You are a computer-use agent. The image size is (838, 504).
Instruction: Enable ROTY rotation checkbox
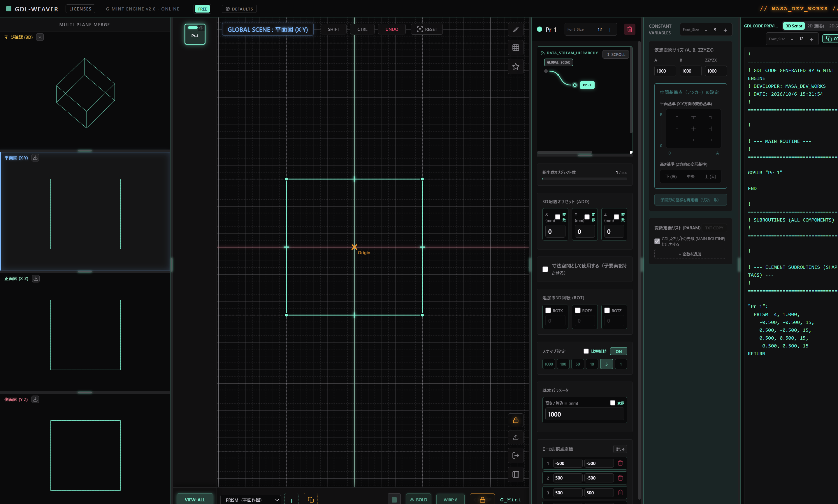578,310
